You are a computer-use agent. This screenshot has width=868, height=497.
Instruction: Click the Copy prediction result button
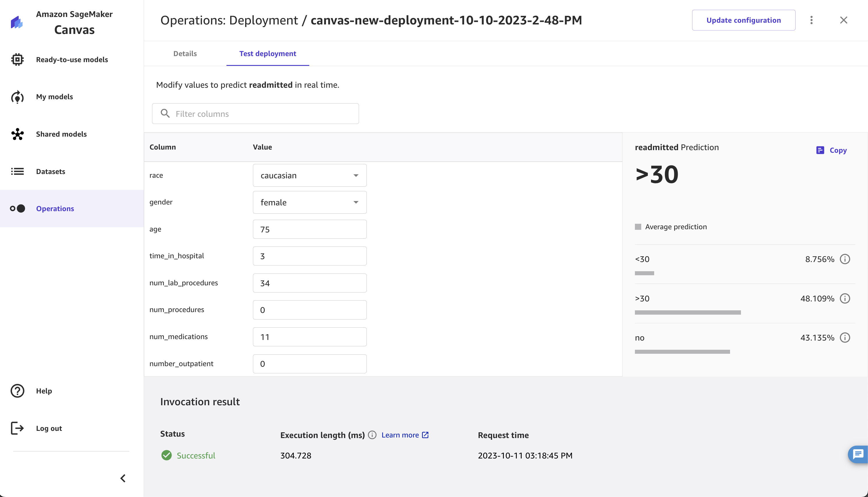[x=833, y=149]
